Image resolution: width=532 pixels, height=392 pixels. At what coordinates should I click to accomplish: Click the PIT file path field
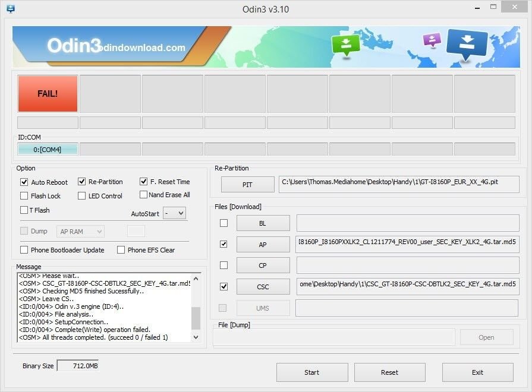[x=399, y=184]
